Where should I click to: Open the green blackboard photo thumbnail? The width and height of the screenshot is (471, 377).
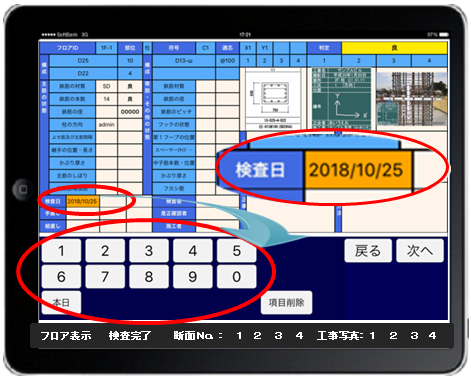(x=341, y=99)
